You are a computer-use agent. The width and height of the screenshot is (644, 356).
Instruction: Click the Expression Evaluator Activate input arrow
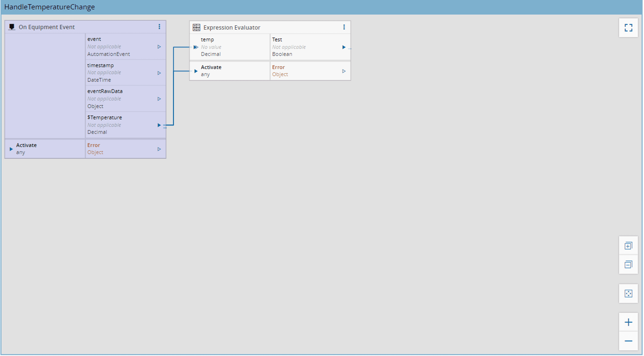tap(196, 71)
